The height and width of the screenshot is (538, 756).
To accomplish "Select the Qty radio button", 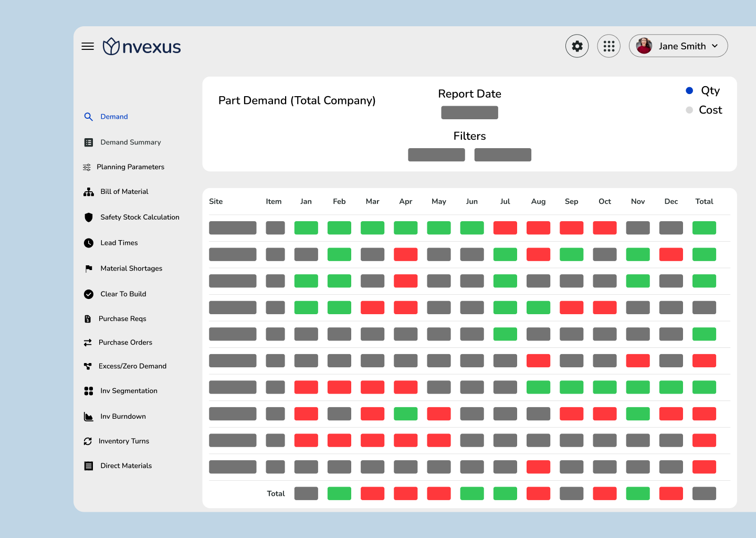I will click(x=689, y=91).
